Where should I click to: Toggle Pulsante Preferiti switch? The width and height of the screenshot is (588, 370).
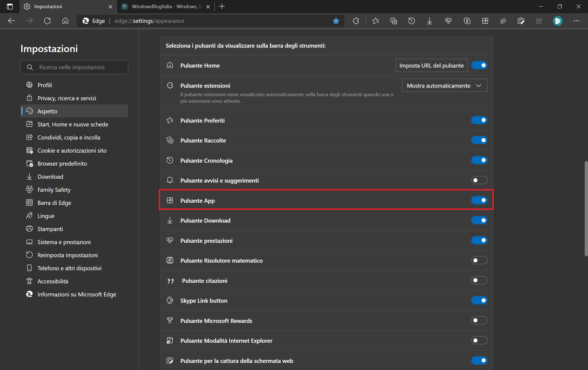[x=479, y=120]
